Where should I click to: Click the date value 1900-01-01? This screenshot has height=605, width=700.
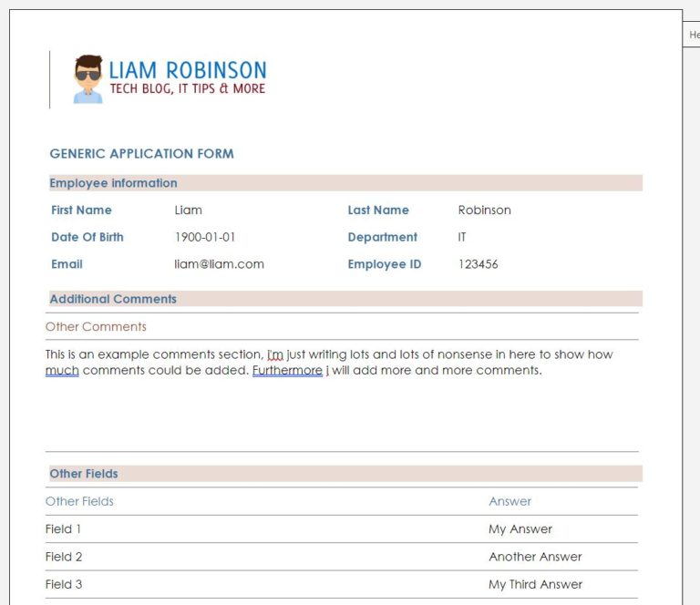click(205, 237)
